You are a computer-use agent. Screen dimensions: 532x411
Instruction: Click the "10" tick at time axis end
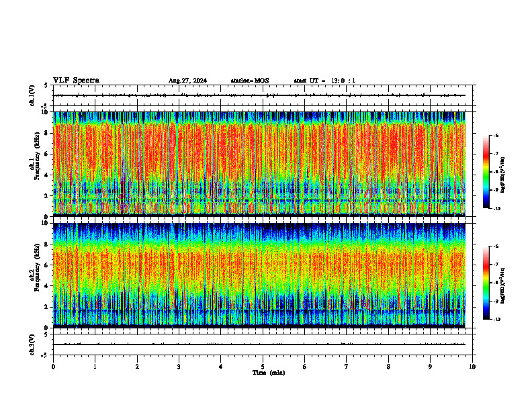pyautogui.click(x=472, y=367)
